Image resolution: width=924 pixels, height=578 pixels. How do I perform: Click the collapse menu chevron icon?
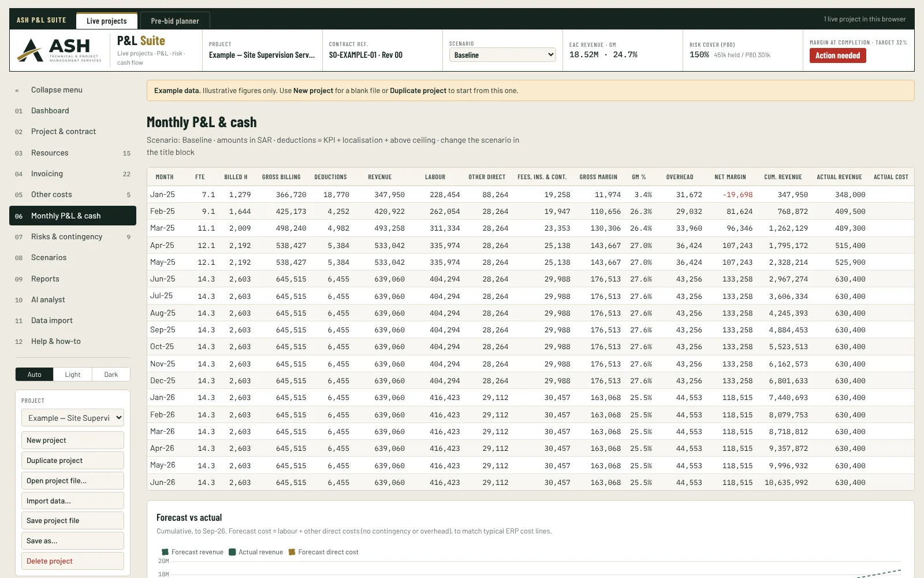point(17,90)
